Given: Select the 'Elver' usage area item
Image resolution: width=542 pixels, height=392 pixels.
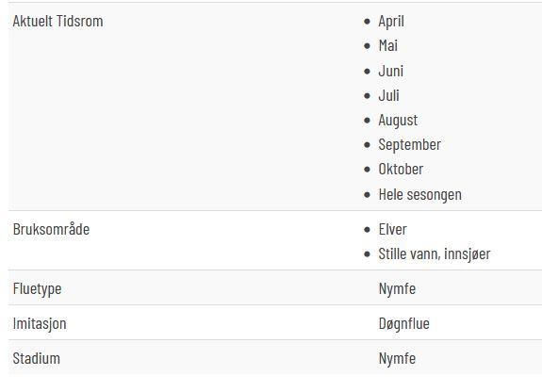Looking at the screenshot, I should 392,229.
